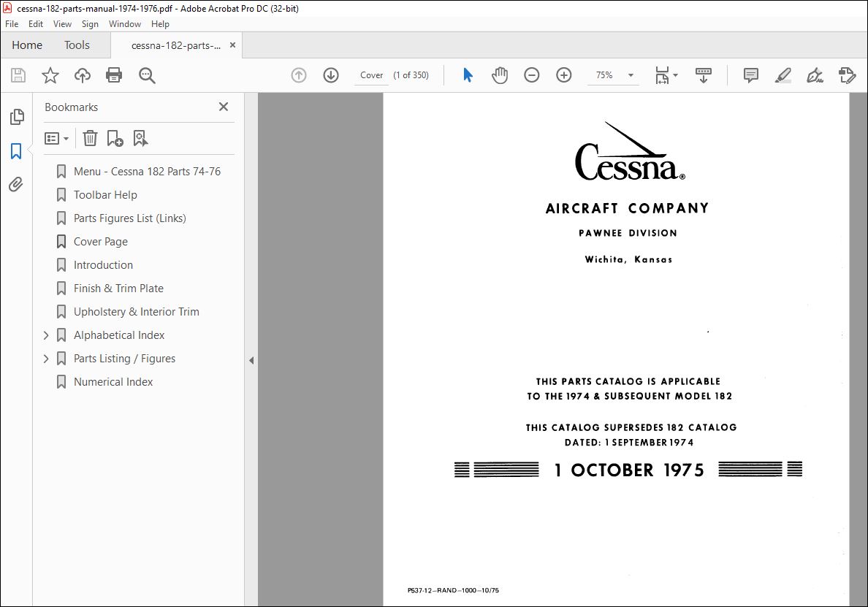Add file to starred with star icon
868x607 pixels.
tap(50, 75)
